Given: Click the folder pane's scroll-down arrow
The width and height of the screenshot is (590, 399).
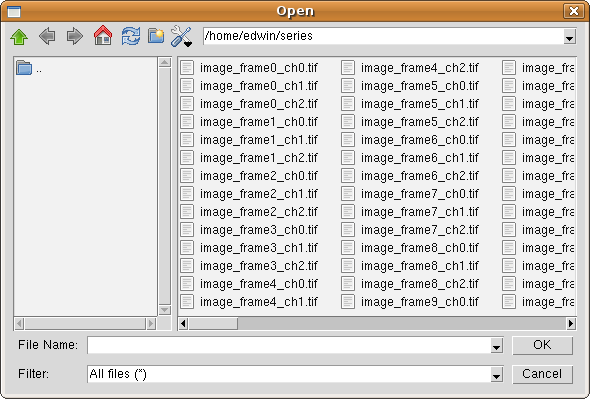Looking at the screenshot, I should click(165, 310).
